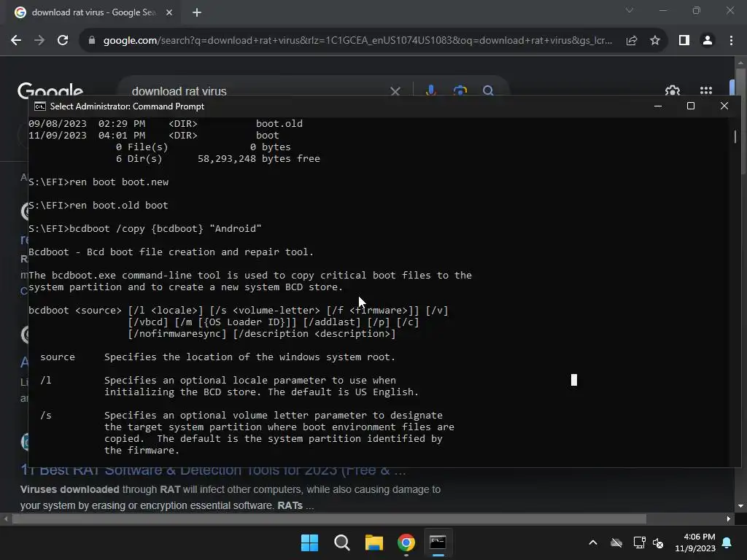The image size is (747, 560).
Task: Share this page from address bar
Action: point(632,41)
